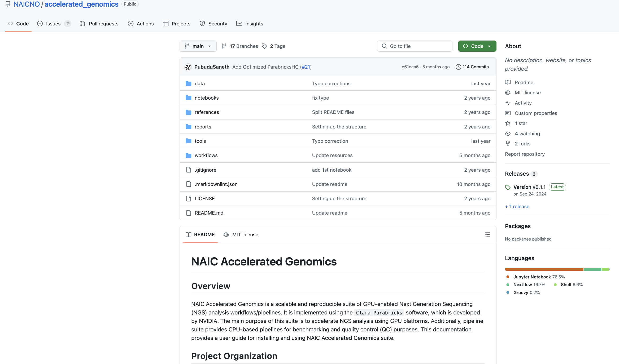Open the PubuduSaneth author link
The width and height of the screenshot is (619, 364).
point(212,67)
